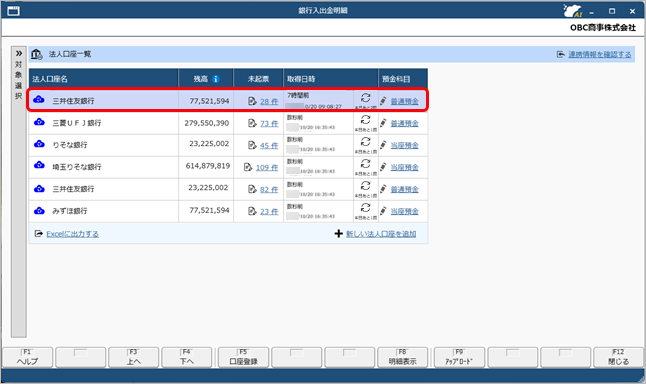This screenshot has height=384, width=646.
Task: Click the F8 明細表示 button
Action: pyautogui.click(x=403, y=357)
